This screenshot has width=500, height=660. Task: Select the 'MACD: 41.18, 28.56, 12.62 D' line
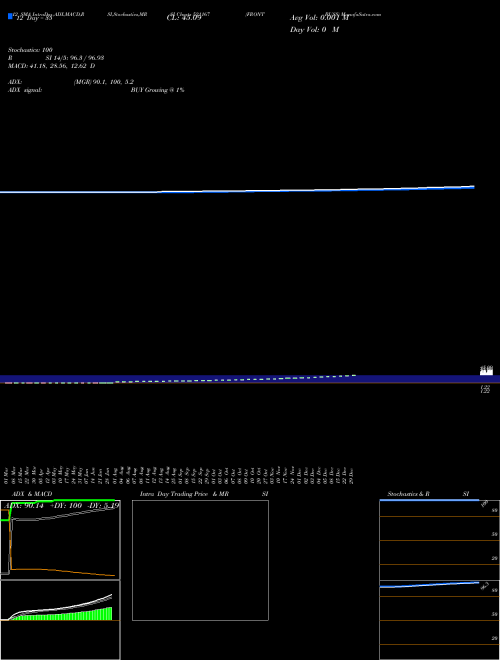pyautogui.click(x=51, y=66)
